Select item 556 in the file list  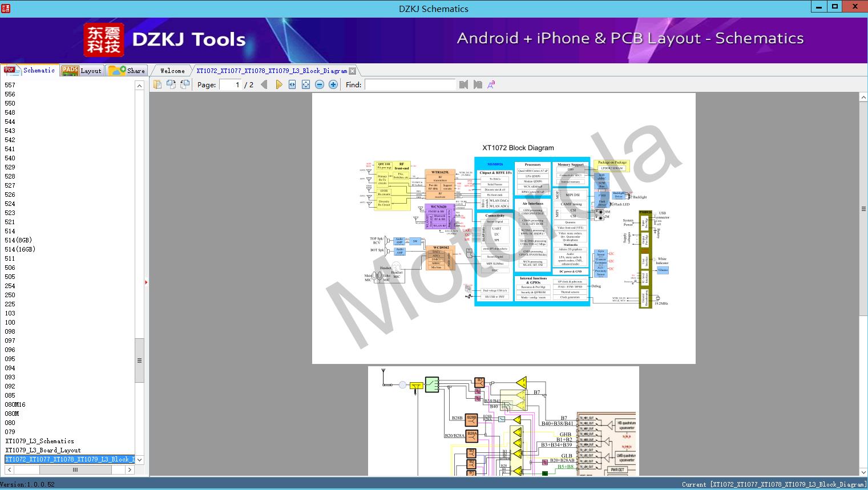point(10,94)
